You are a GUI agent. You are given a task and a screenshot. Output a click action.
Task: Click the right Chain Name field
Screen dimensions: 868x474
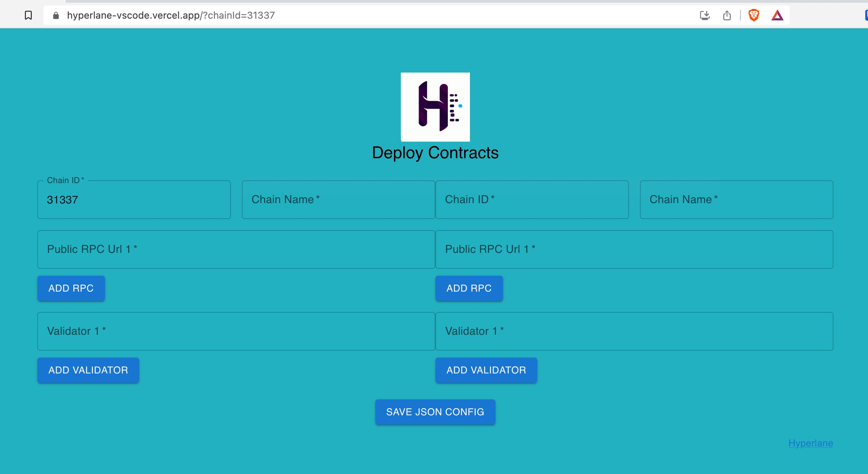pyautogui.click(x=737, y=200)
